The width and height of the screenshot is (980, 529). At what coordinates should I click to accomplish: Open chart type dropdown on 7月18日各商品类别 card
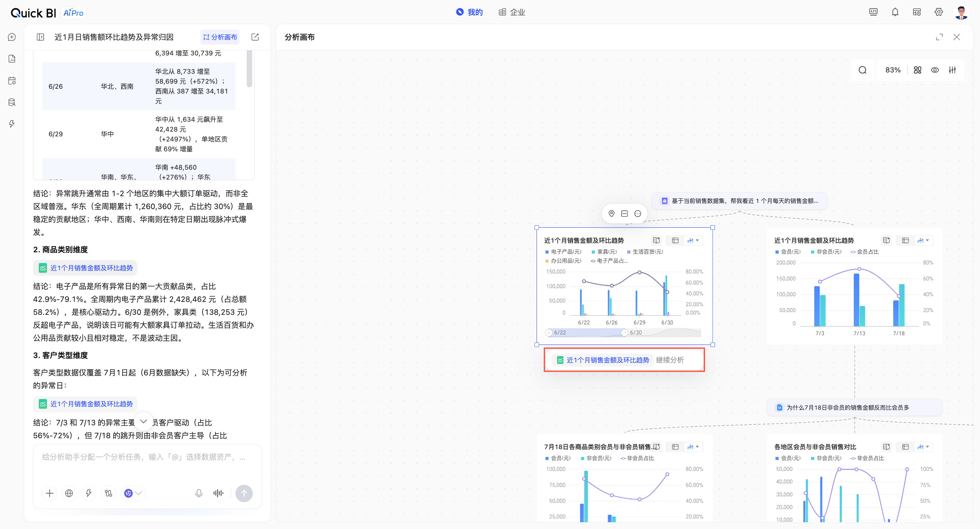tap(693, 446)
